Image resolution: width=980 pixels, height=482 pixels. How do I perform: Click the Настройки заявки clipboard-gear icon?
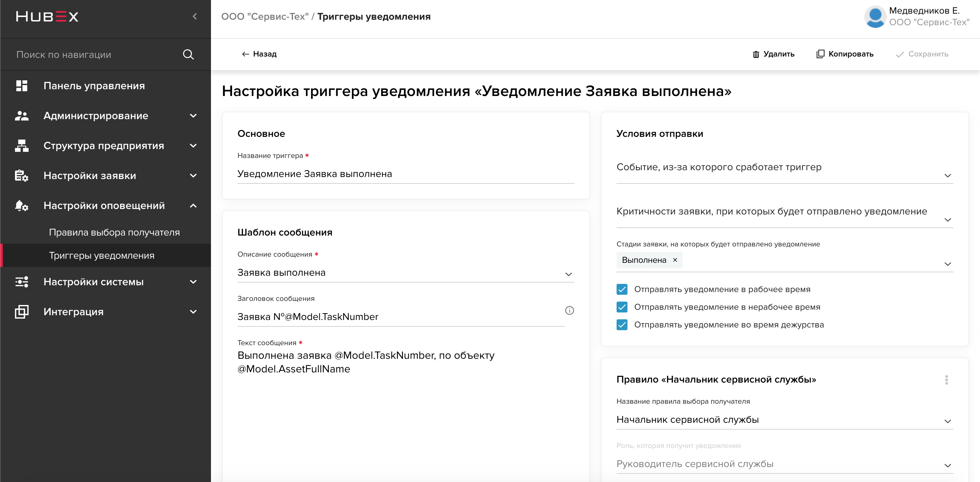click(x=22, y=175)
